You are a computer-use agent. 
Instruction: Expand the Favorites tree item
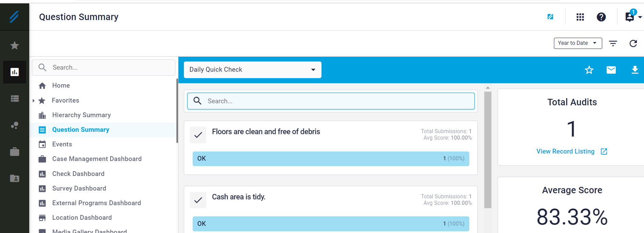coord(34,101)
